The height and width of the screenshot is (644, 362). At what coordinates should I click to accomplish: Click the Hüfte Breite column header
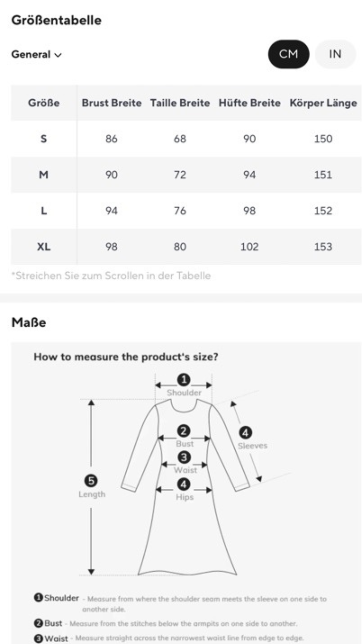coord(249,103)
